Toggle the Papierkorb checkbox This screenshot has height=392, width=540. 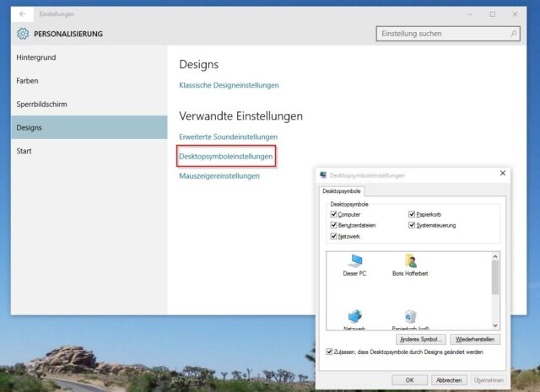pyautogui.click(x=412, y=215)
